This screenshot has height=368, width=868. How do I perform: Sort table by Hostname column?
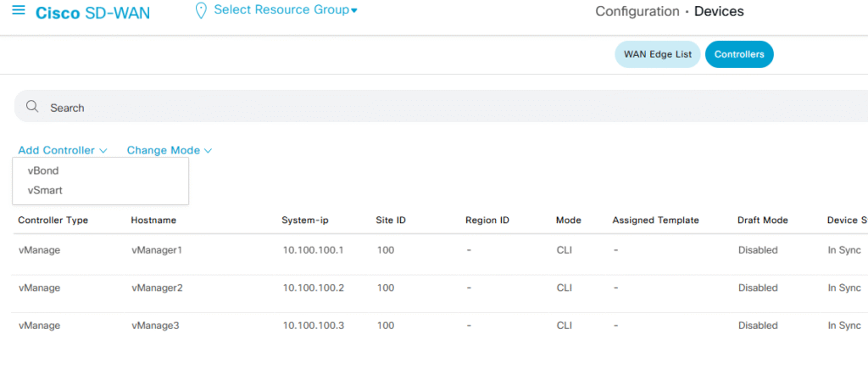click(153, 220)
